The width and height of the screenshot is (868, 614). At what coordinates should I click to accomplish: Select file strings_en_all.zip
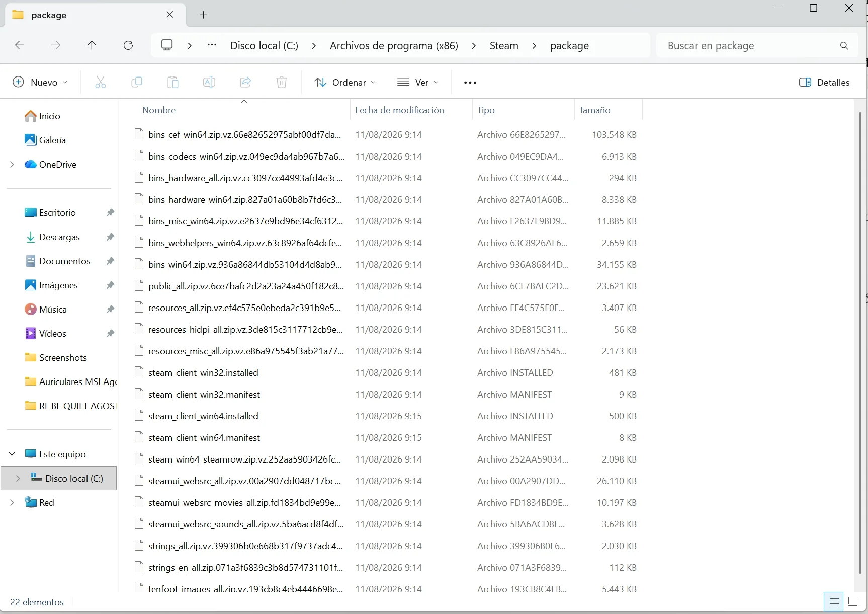point(246,567)
